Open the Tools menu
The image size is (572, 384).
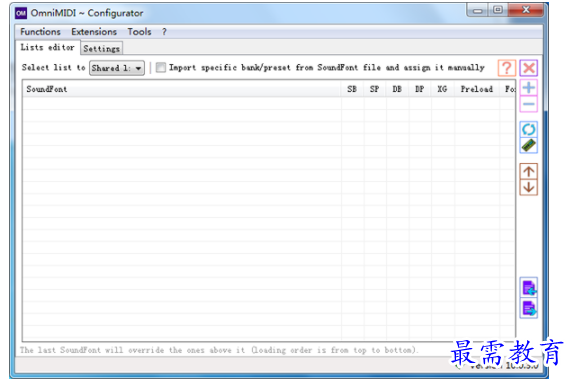139,32
